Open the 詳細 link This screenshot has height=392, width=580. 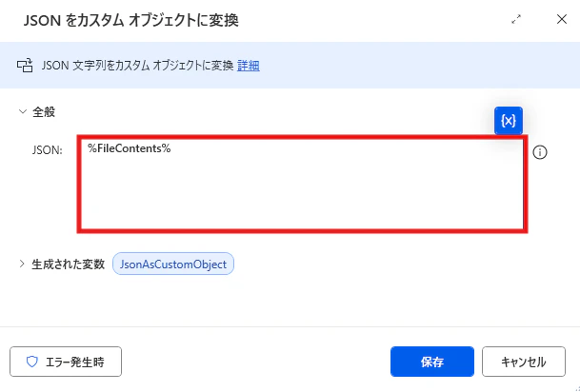(249, 66)
